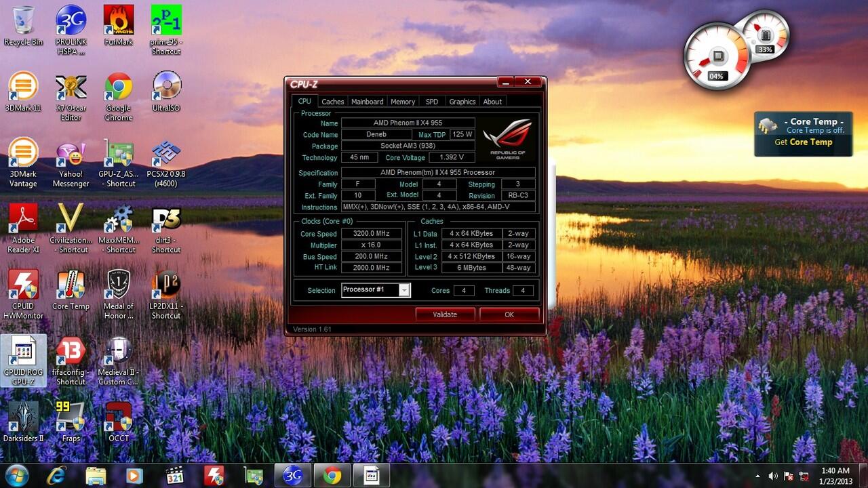Screen dimensions: 868x488
Task: Open CPUID HWMonitor desktop icon
Action: (23, 294)
